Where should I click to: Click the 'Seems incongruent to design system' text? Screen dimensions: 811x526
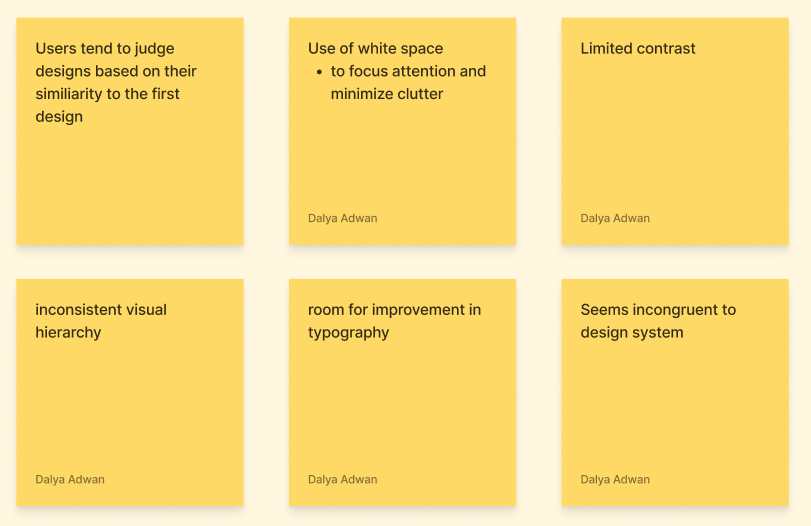click(x=658, y=321)
